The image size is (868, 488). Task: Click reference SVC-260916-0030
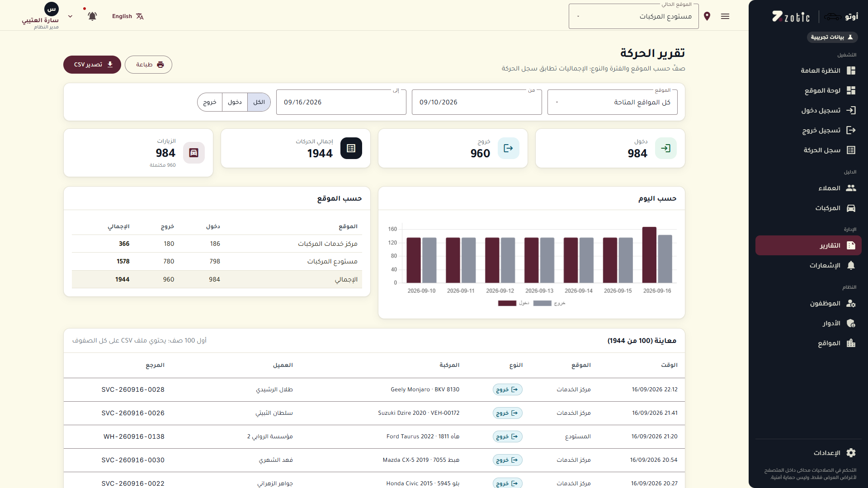(x=133, y=460)
